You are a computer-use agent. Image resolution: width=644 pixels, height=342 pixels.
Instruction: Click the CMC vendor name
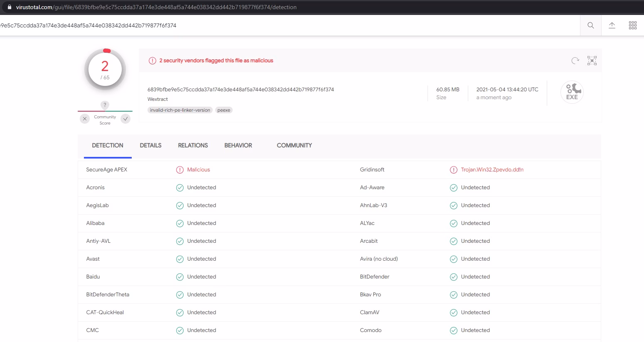[x=93, y=330]
